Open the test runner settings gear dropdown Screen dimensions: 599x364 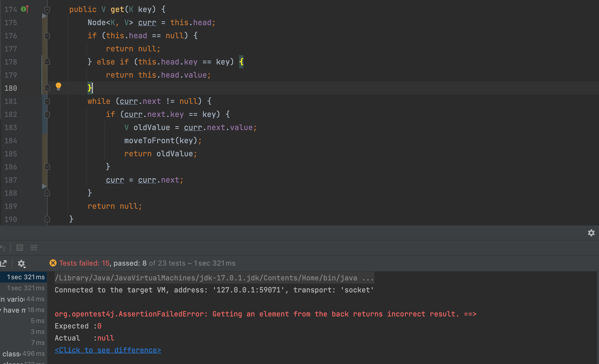click(x=22, y=264)
